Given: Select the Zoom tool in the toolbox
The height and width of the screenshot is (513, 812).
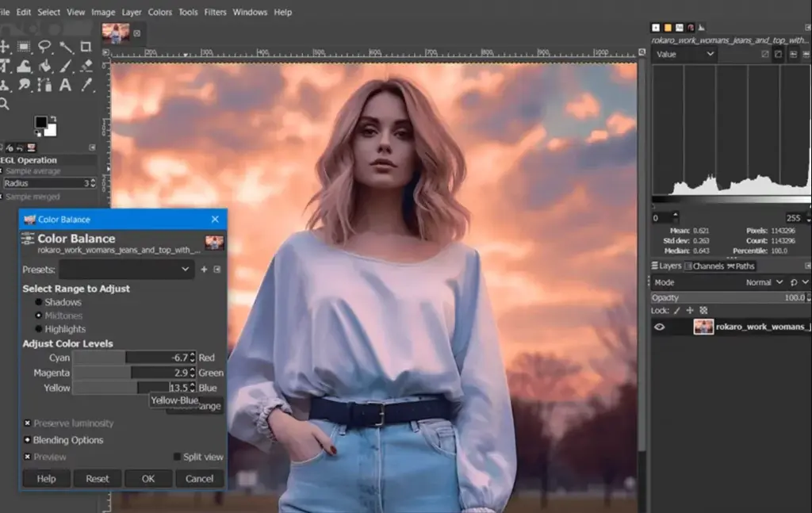Looking at the screenshot, I should [x=6, y=103].
